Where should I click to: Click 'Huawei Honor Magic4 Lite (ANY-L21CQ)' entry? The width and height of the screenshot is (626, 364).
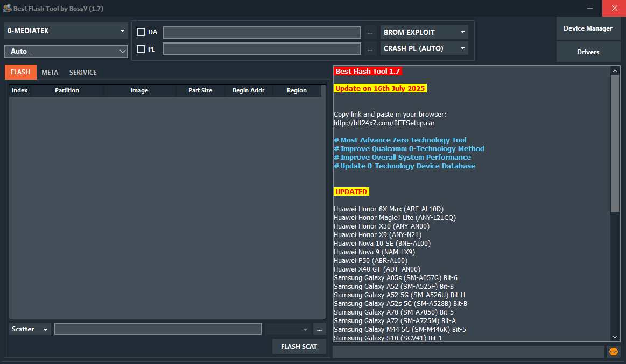click(395, 218)
